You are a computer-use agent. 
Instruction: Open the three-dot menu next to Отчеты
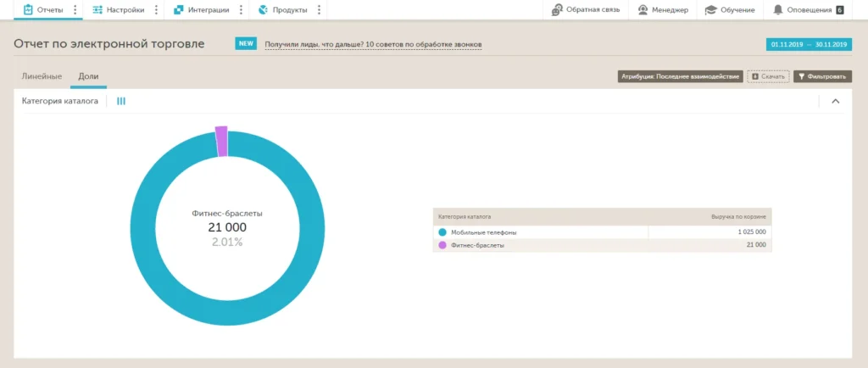click(x=75, y=10)
